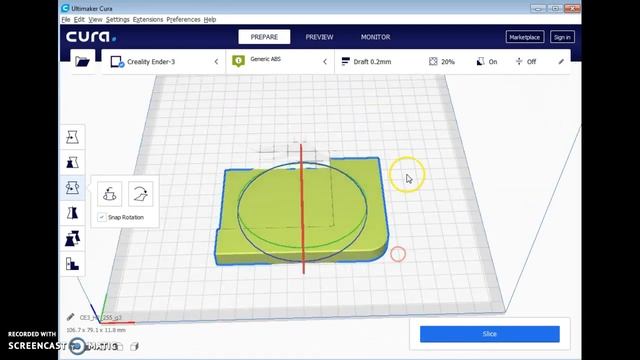The image size is (640, 360).
Task: Click the Lay Flat icon
Action: click(x=141, y=194)
